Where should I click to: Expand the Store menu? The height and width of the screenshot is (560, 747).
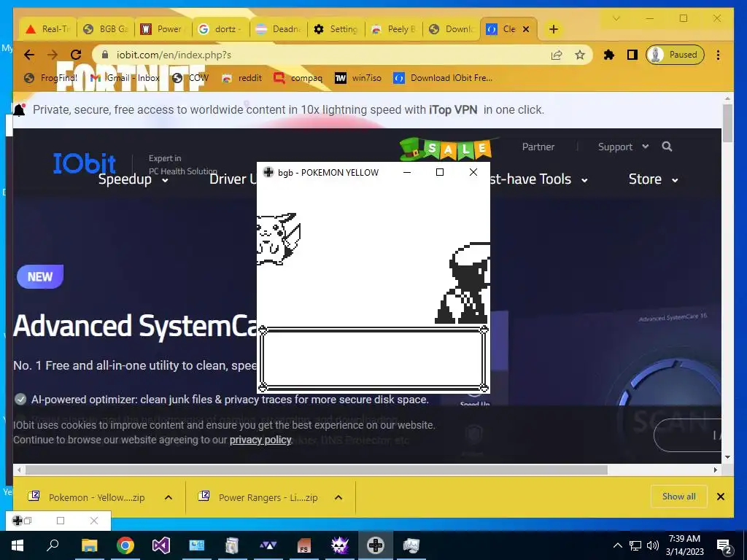[x=653, y=179]
